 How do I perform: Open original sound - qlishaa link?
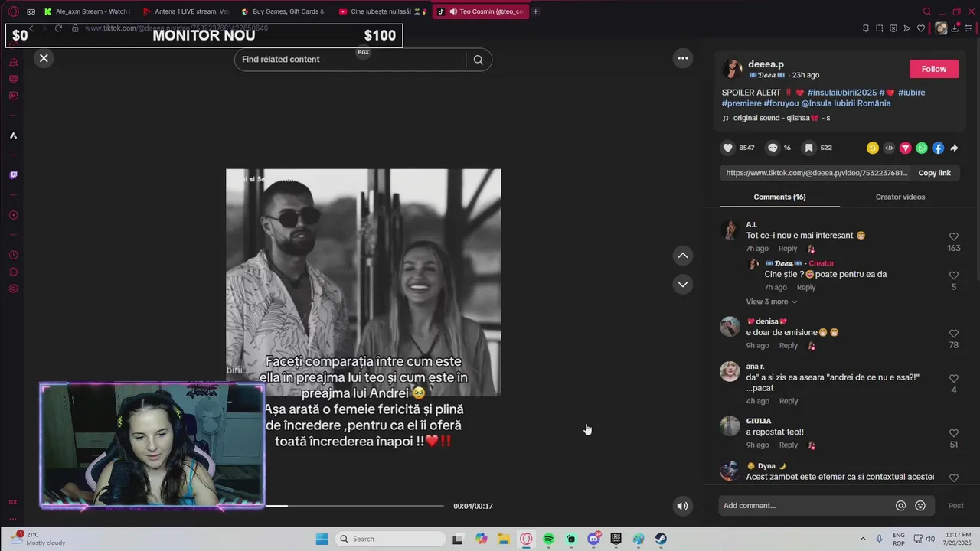(776, 119)
